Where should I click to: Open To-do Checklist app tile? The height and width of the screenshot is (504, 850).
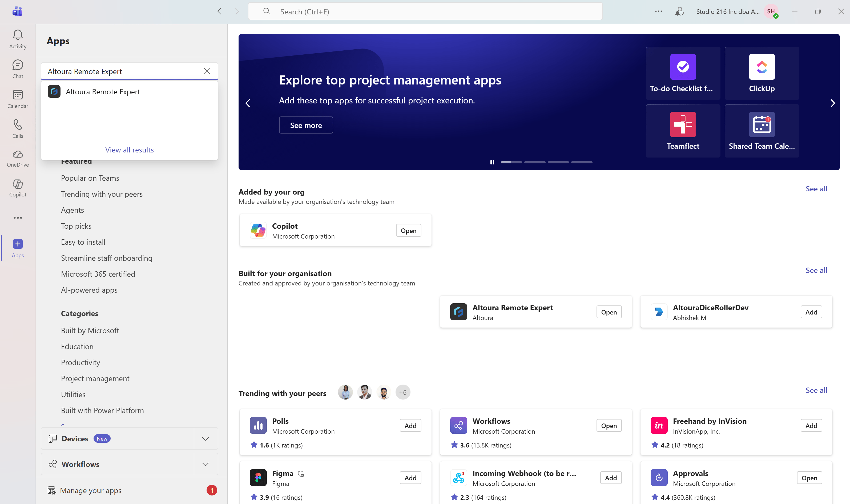tap(683, 73)
